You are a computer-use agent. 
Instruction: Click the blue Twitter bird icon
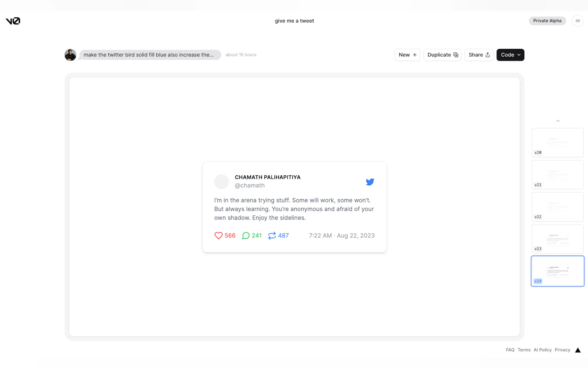[x=370, y=182]
